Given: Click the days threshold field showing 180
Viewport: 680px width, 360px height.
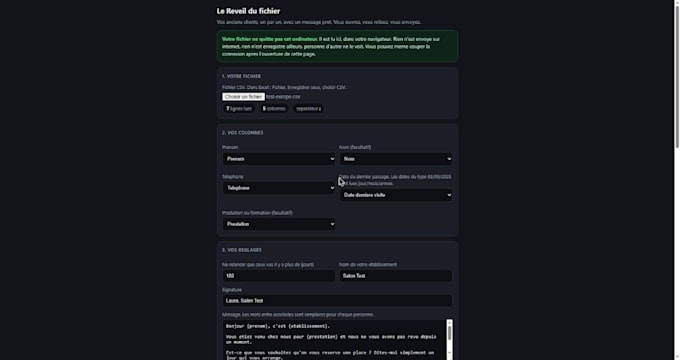Looking at the screenshot, I should coord(279,276).
